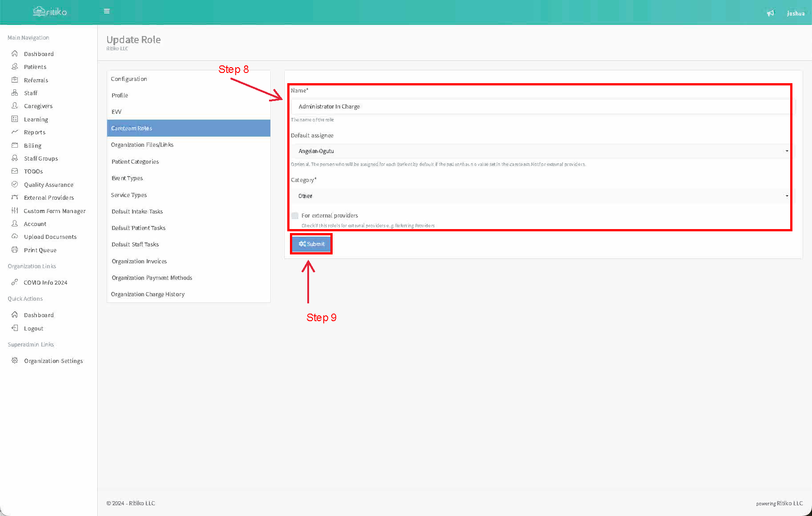
Task: Open the announcements megaphone icon
Action: [x=770, y=13]
